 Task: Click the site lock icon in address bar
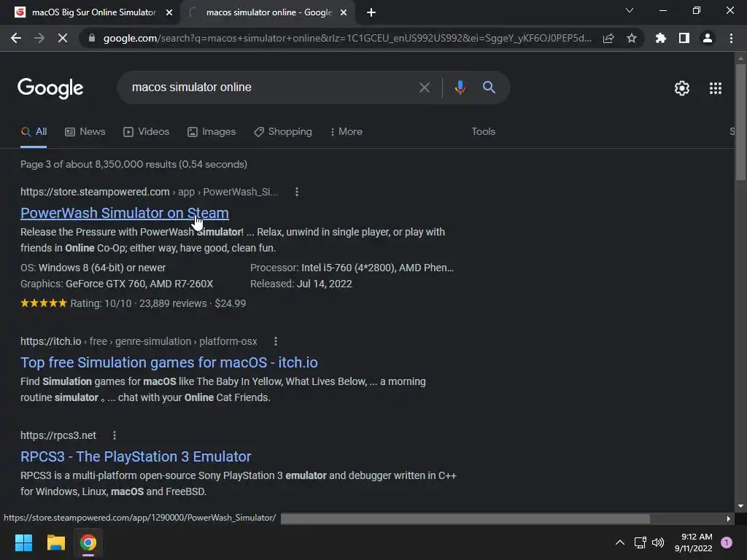click(x=92, y=38)
